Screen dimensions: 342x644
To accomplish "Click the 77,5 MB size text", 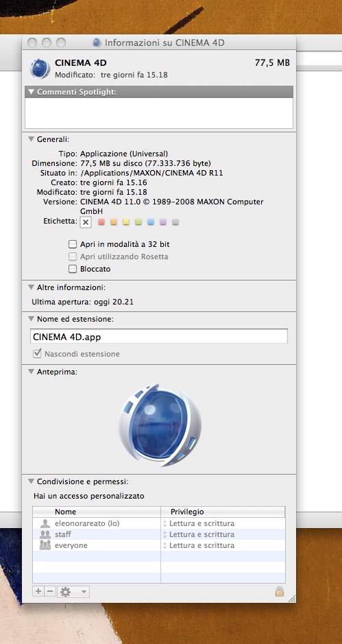I will [272, 63].
